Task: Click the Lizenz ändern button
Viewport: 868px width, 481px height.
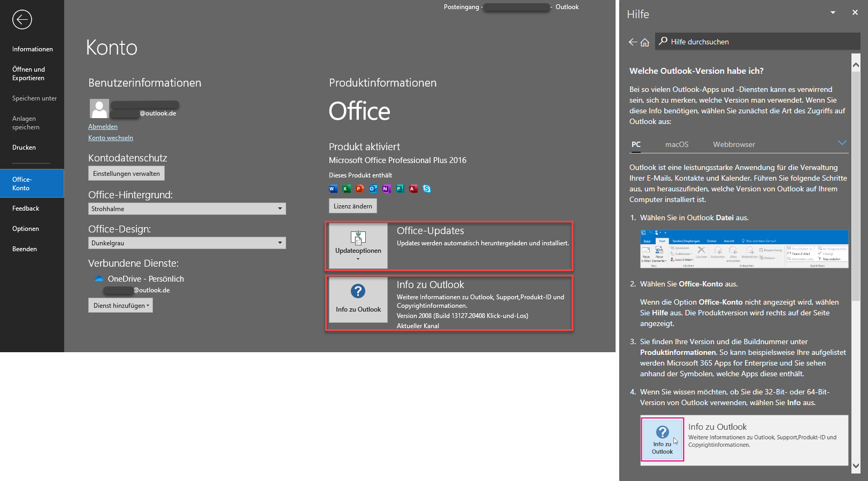Action: (352, 206)
